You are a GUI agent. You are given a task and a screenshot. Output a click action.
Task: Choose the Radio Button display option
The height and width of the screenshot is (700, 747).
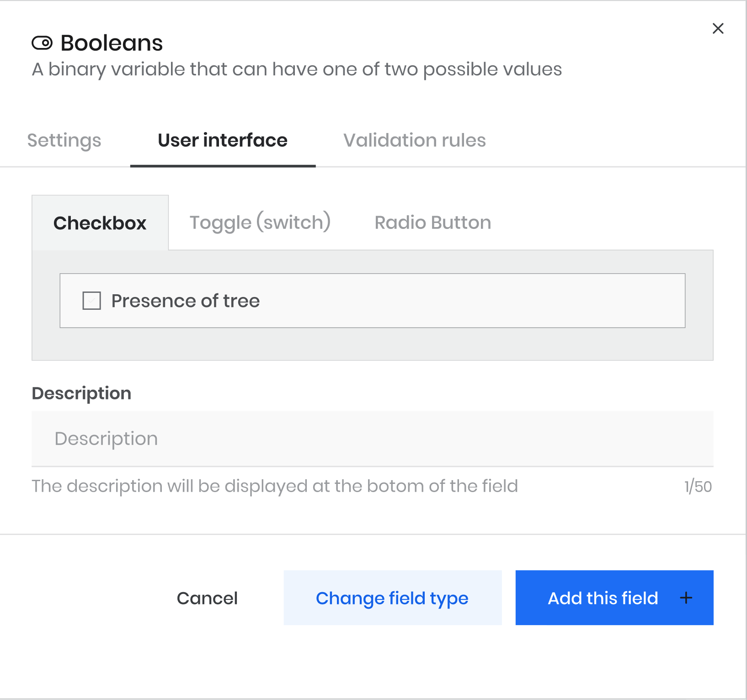click(433, 223)
